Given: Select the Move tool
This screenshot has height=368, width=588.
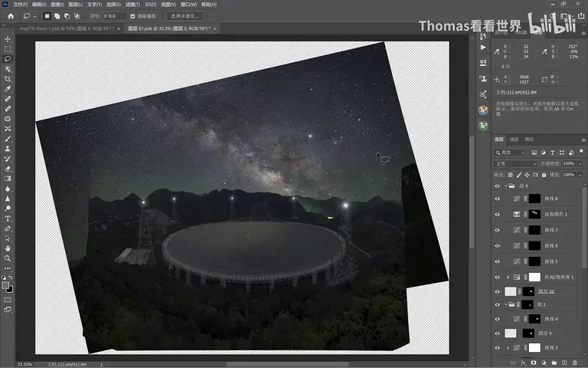Looking at the screenshot, I should (x=8, y=39).
